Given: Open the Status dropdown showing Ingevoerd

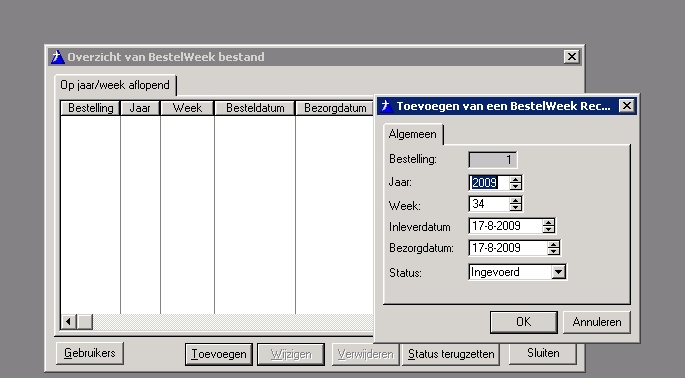Looking at the screenshot, I should (558, 272).
